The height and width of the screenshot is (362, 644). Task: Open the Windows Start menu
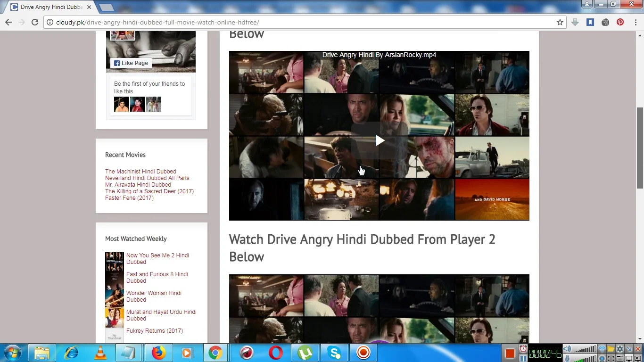click(12, 353)
